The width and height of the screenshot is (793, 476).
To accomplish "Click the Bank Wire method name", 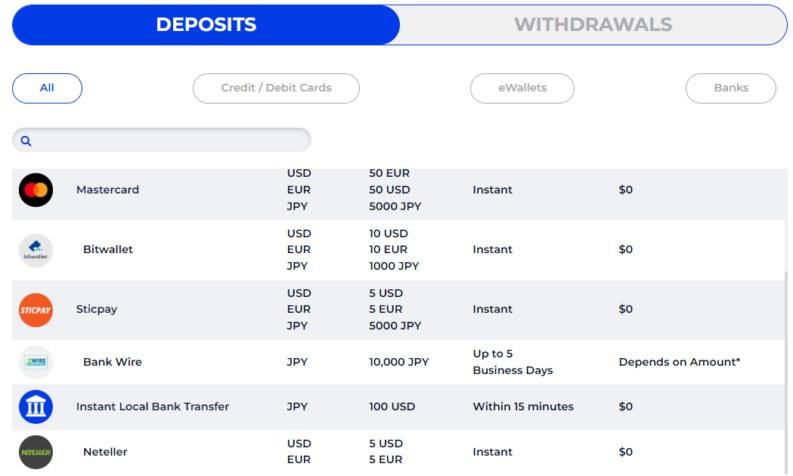I will tap(112, 362).
